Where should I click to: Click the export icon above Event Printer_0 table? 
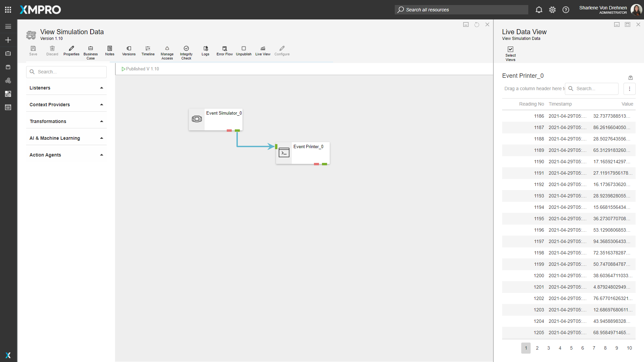click(631, 77)
